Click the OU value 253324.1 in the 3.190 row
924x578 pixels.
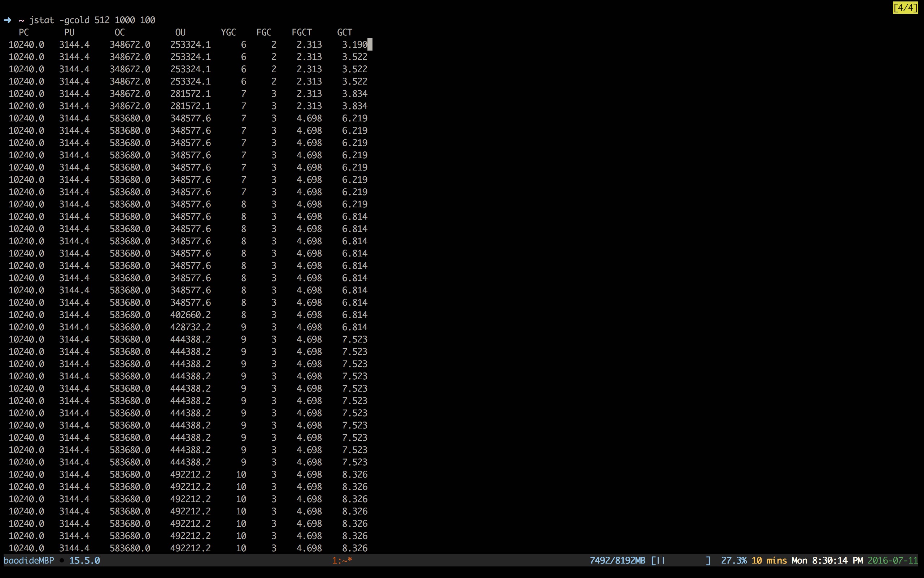pos(191,44)
